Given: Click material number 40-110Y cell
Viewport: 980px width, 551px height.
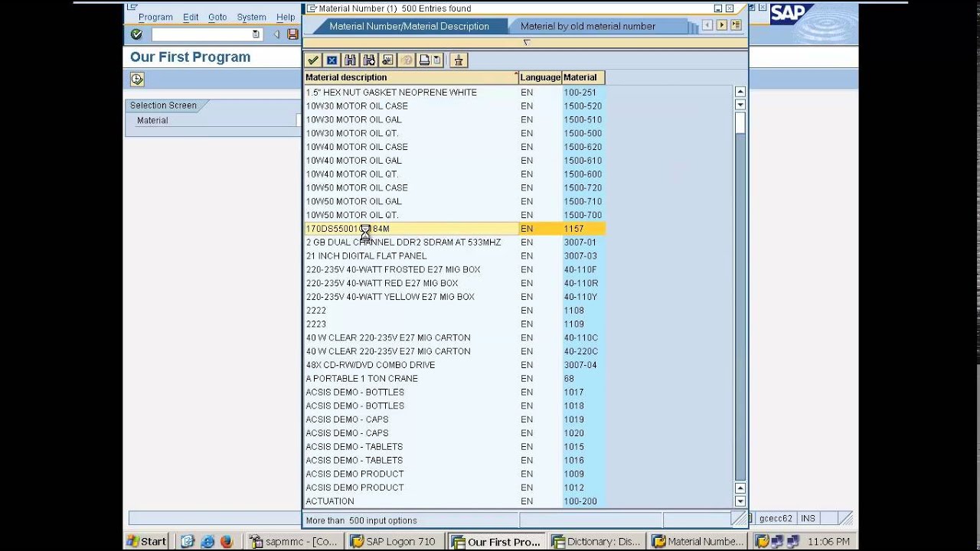Looking at the screenshot, I should click(x=583, y=297).
